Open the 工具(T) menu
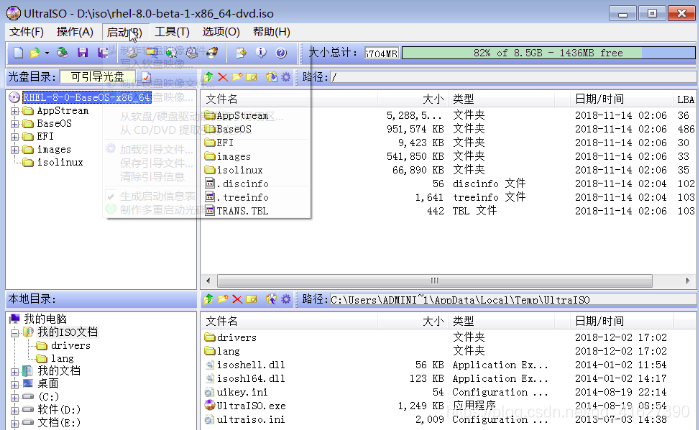 tap(172, 32)
